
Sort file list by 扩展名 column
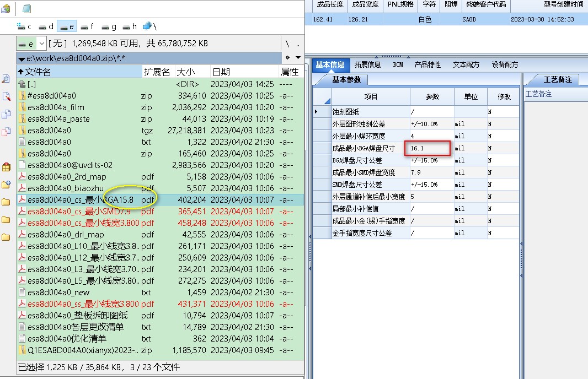click(x=159, y=72)
